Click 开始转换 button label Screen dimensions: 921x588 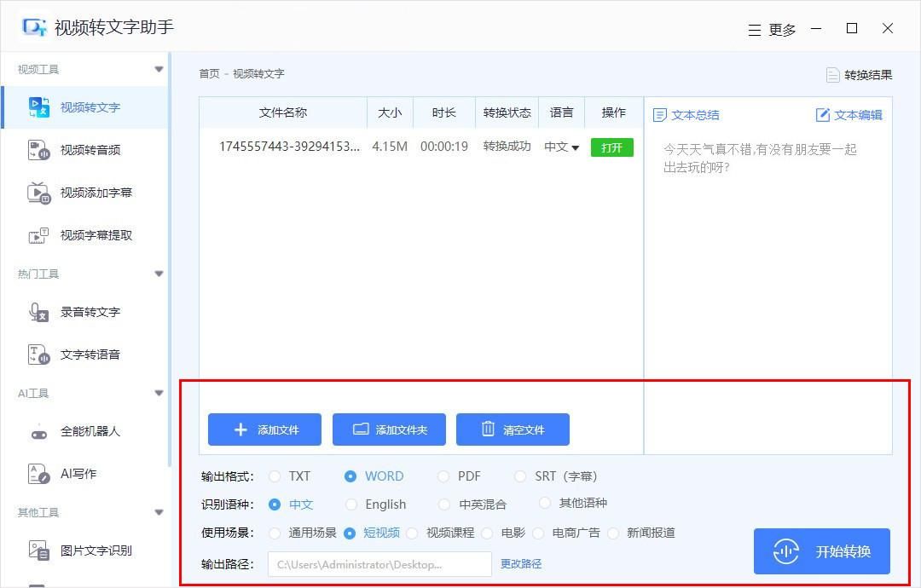coord(843,551)
